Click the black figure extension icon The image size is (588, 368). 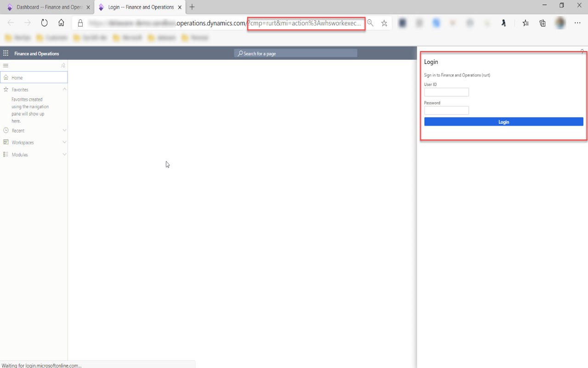(503, 23)
